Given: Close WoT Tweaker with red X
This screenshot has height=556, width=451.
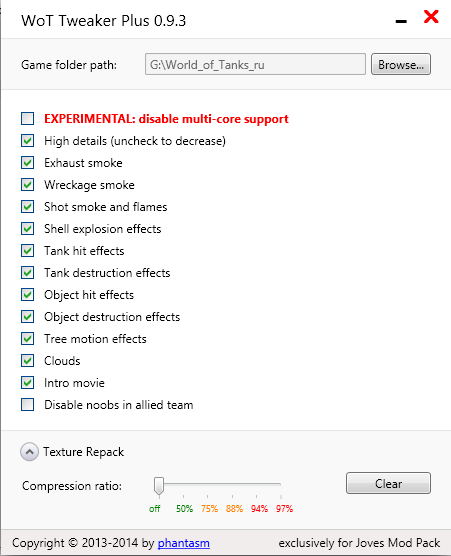Looking at the screenshot, I should [431, 17].
